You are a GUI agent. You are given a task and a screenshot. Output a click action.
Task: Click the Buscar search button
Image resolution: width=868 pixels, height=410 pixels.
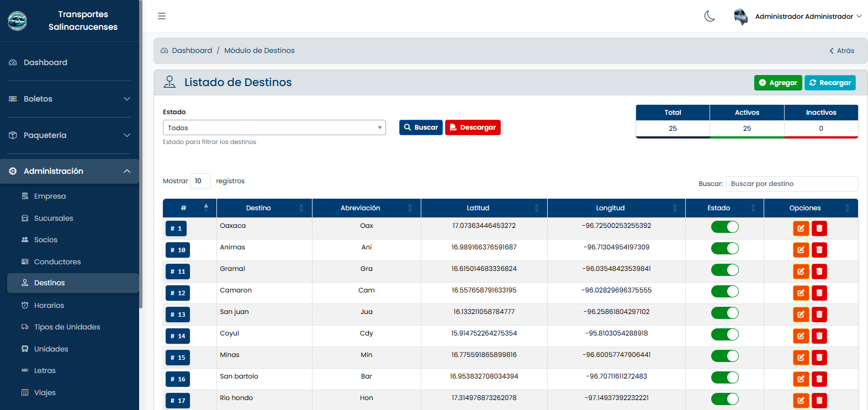pyautogui.click(x=421, y=127)
